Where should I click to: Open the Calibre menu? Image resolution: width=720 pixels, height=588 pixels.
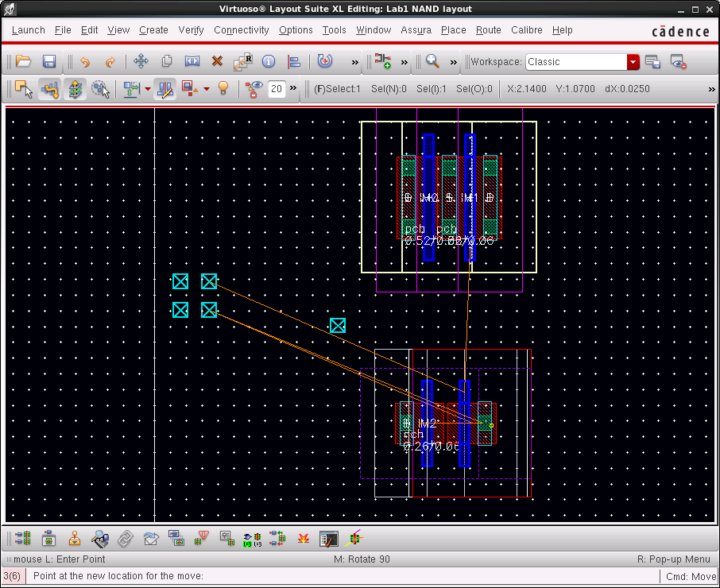point(527,30)
